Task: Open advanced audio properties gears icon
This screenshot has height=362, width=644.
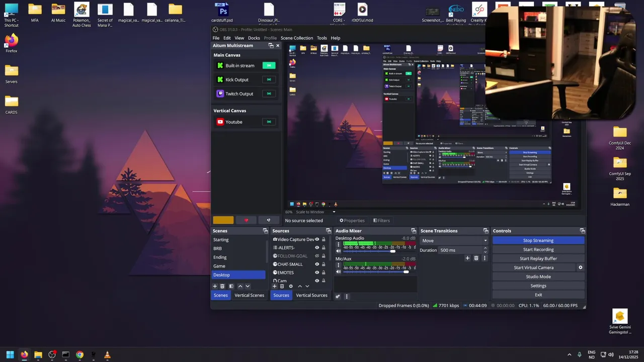Action: coord(338,296)
